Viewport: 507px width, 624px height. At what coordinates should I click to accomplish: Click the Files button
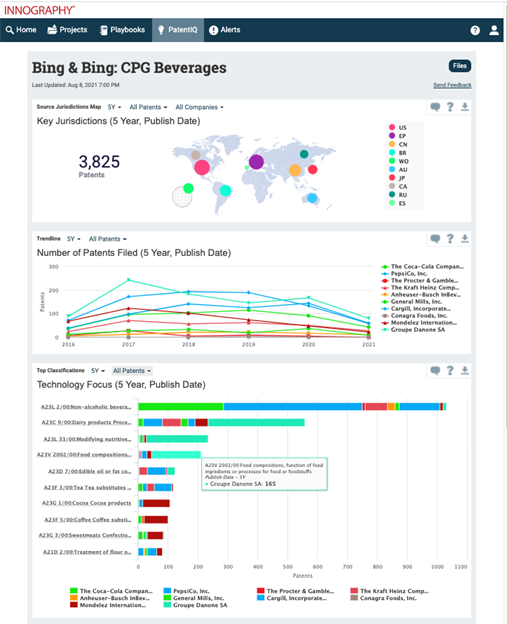460,66
